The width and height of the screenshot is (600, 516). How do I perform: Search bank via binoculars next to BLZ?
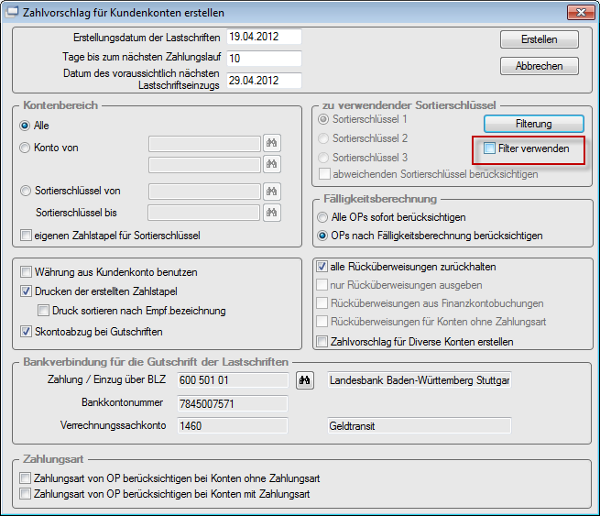point(305,380)
